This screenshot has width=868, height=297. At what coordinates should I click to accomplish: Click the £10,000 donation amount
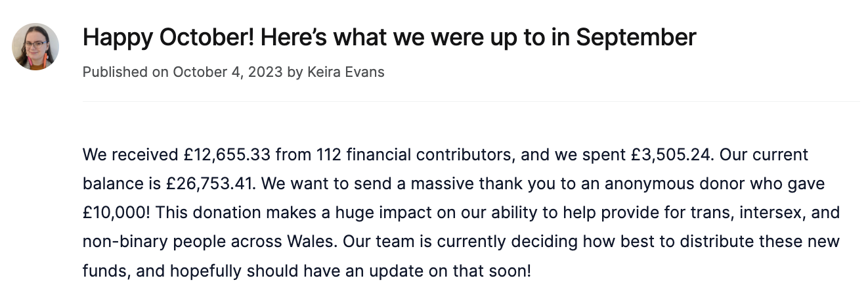click(118, 213)
